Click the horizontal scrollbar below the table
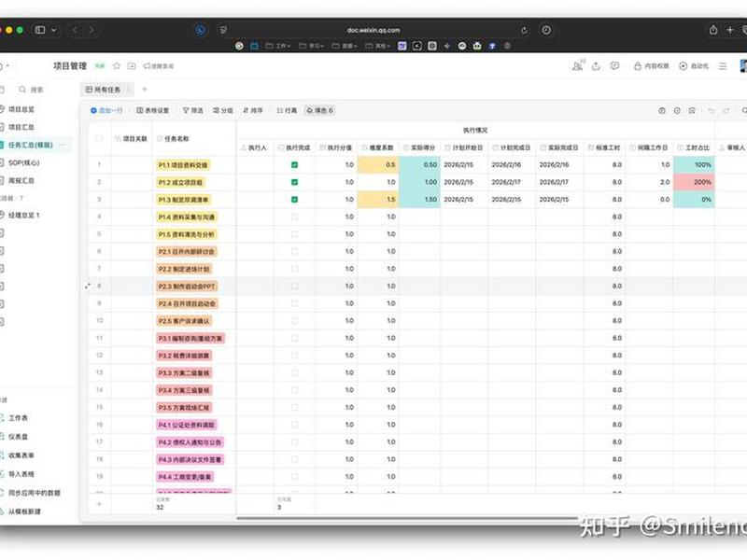 point(407,518)
